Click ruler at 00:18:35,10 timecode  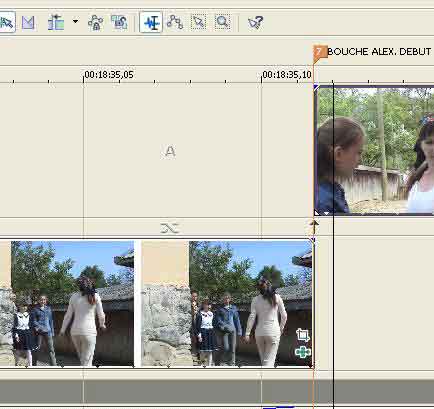[287, 75]
